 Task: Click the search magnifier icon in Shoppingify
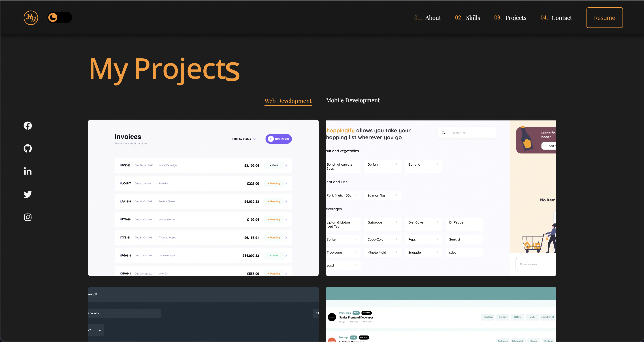(443, 133)
